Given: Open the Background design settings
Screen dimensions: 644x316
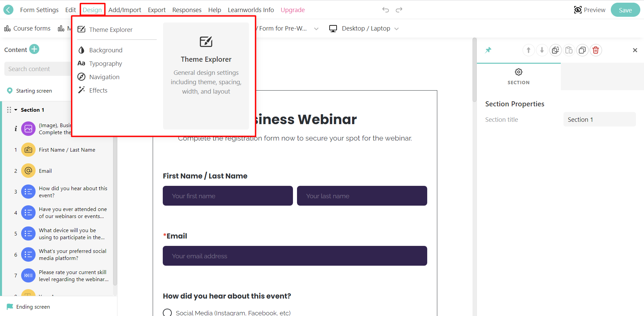Looking at the screenshot, I should pyautogui.click(x=105, y=50).
